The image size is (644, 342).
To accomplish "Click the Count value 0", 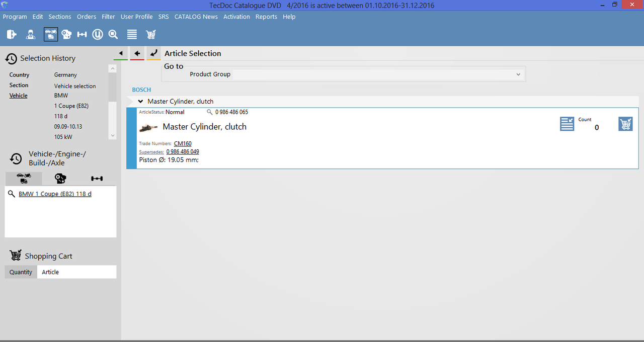I will 597,128.
